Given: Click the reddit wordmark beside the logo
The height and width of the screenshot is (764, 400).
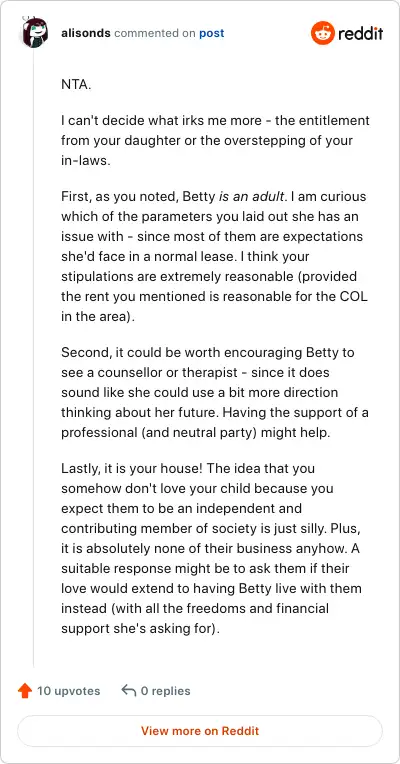Looking at the screenshot, I should click(x=361, y=33).
